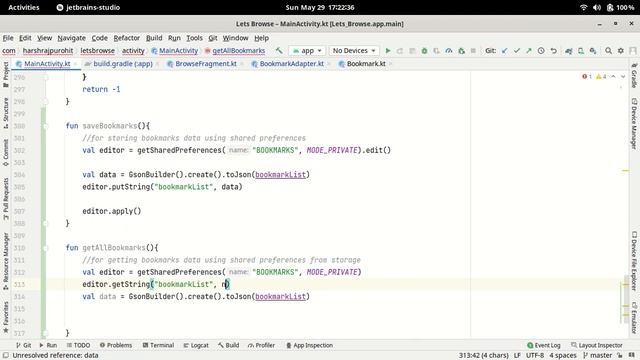Open the No Devices selector dropdown
Image resolution: width=640 pixels, height=360 pixels.
click(354, 51)
